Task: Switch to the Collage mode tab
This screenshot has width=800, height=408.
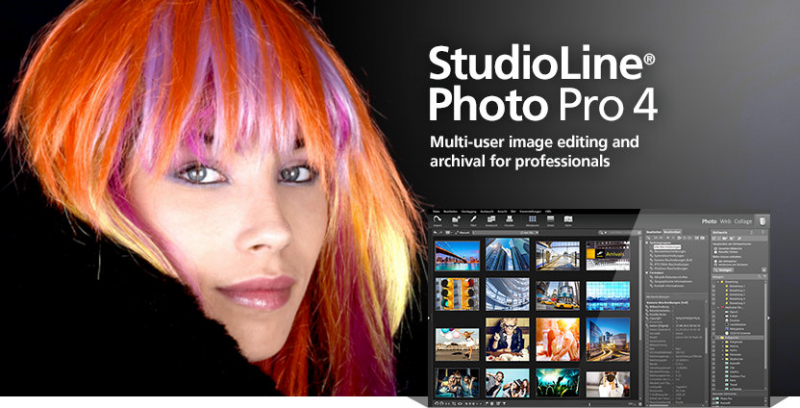Action: pyautogui.click(x=743, y=221)
